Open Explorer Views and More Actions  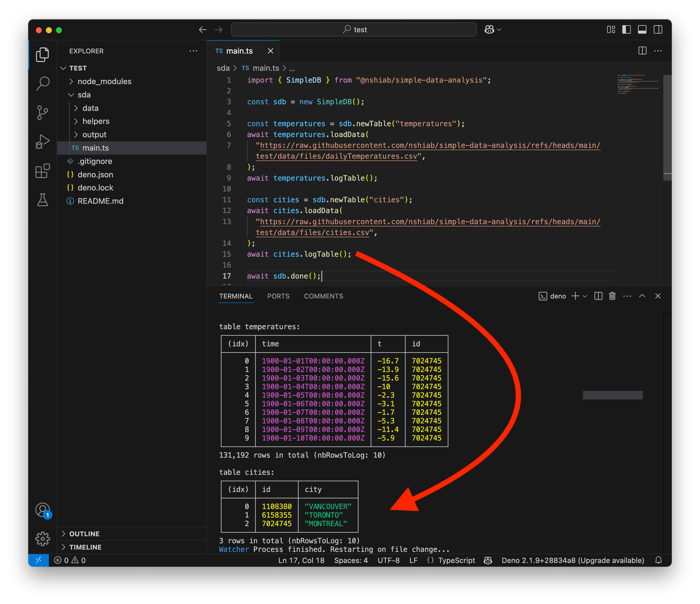point(193,51)
